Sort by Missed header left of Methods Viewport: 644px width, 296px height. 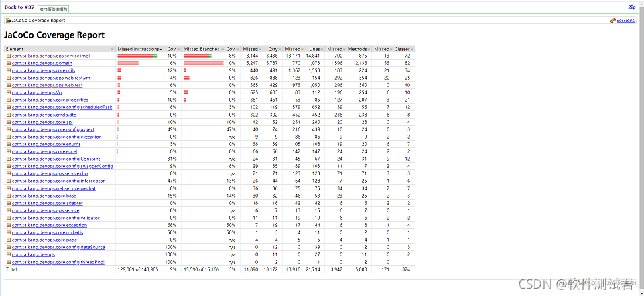click(x=334, y=49)
